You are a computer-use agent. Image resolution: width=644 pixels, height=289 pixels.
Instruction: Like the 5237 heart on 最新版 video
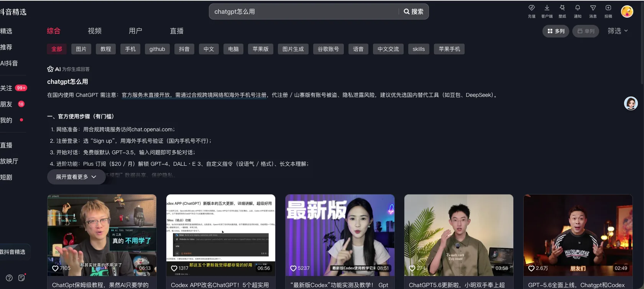pos(293,268)
